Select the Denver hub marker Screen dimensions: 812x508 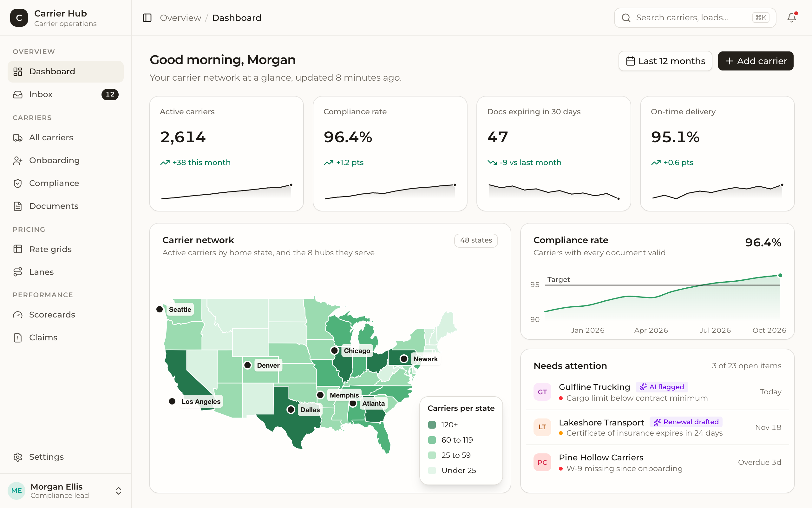248,365
